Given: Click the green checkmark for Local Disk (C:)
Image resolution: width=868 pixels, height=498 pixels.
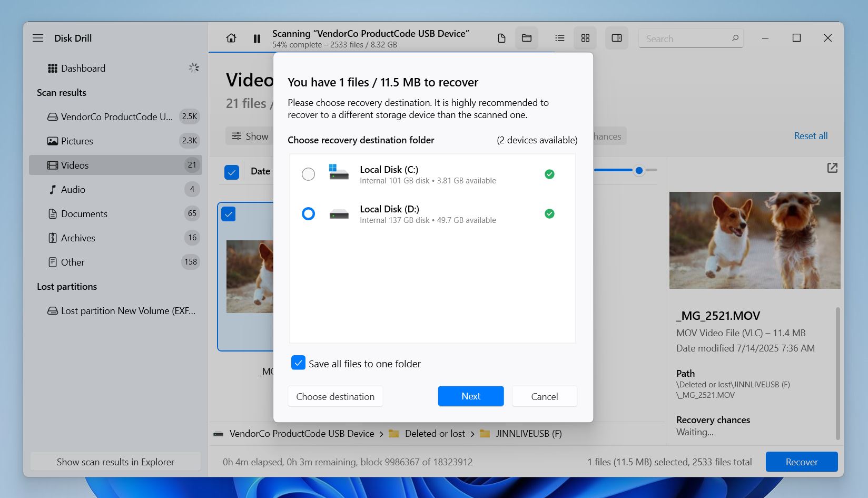Looking at the screenshot, I should coord(549,174).
